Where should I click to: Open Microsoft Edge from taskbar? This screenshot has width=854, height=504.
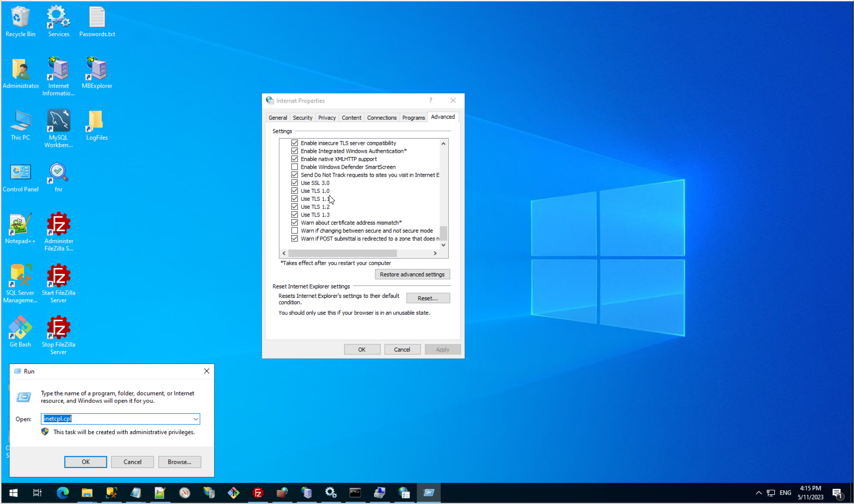click(x=63, y=493)
